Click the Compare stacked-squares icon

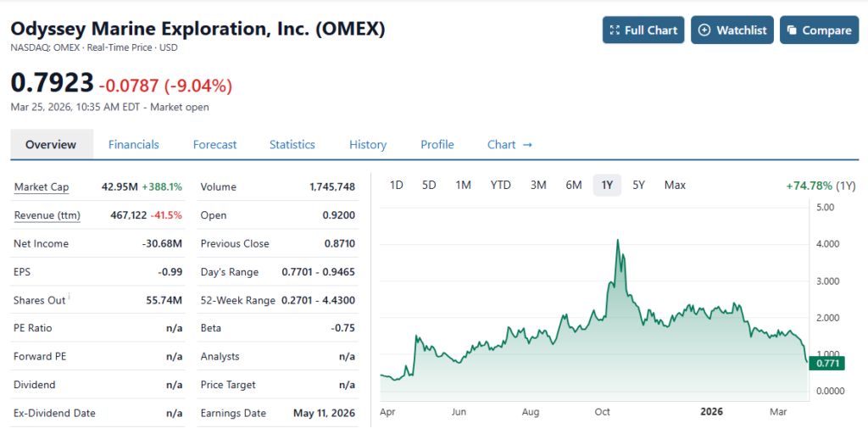pyautogui.click(x=792, y=31)
